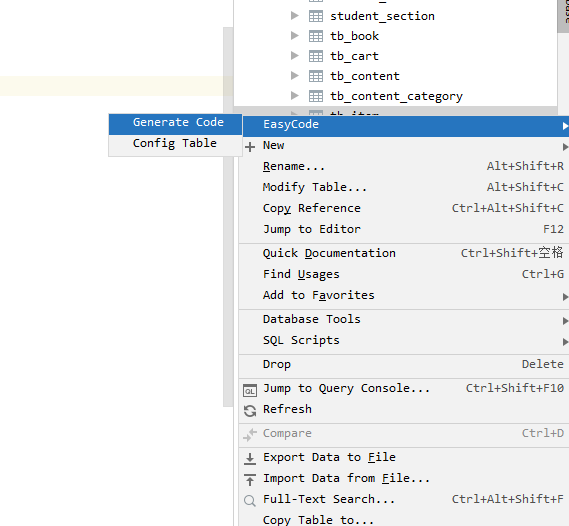This screenshot has height=526, width=569.
Task: Click the Jump to Query Console QL icon
Action: tap(250, 391)
